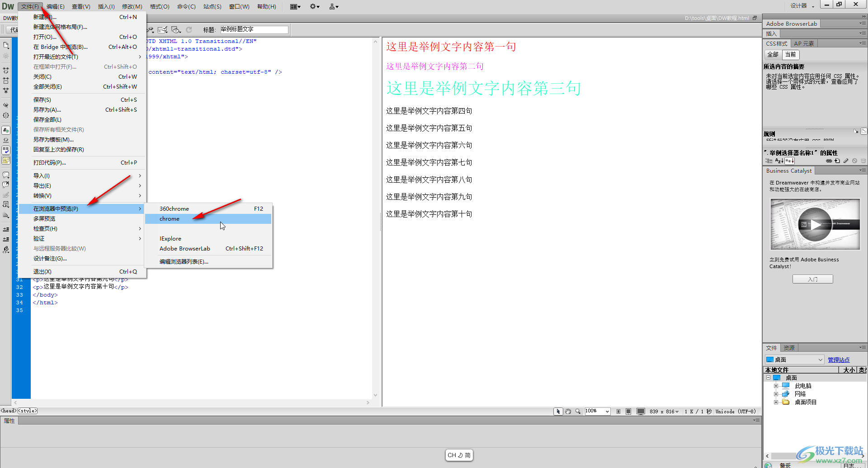Viewport: 868px width, 468px height.
Task: Select the 全部 toggle in CSS panel
Action: pyautogui.click(x=773, y=55)
